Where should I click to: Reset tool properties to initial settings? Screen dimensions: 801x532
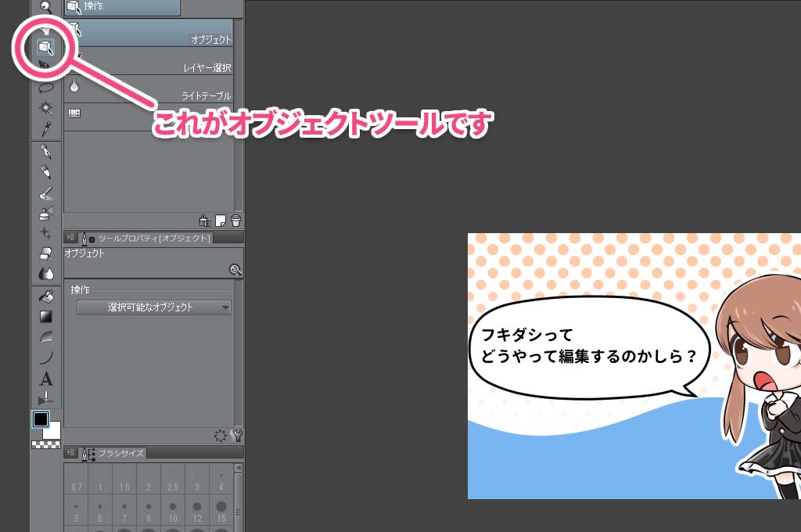click(221, 436)
